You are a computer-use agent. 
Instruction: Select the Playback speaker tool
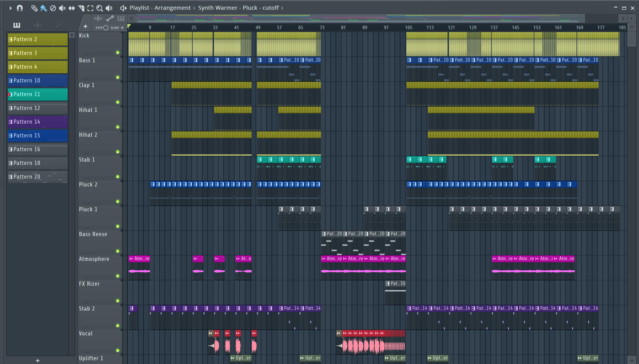[x=109, y=8]
